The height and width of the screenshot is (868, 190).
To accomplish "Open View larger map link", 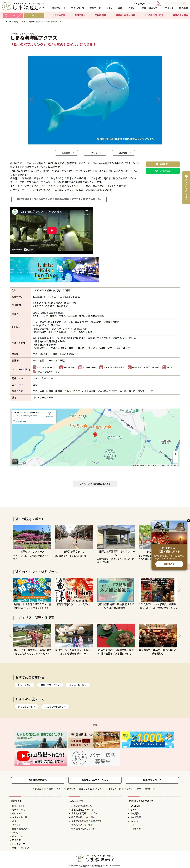I will coord(20,421).
